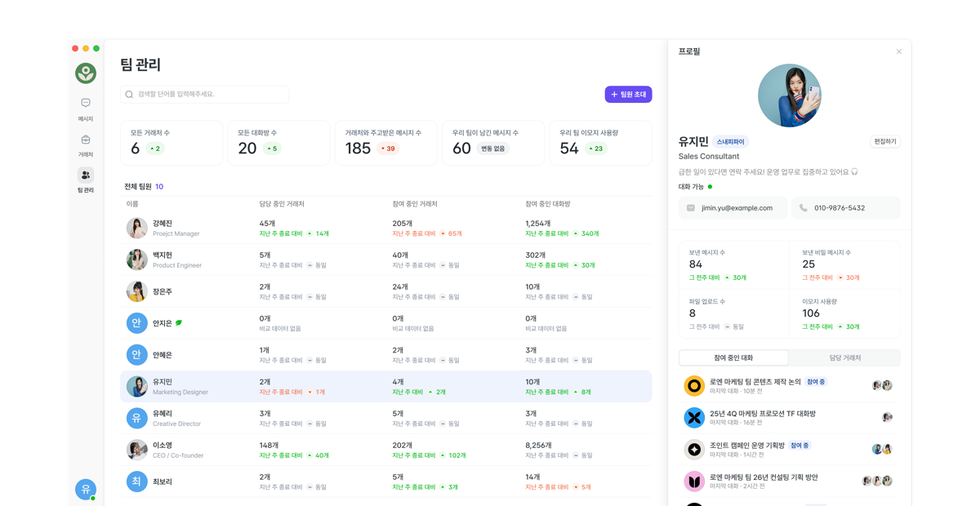
Task: Click 유혜리 blue avatar
Action: [x=137, y=418]
